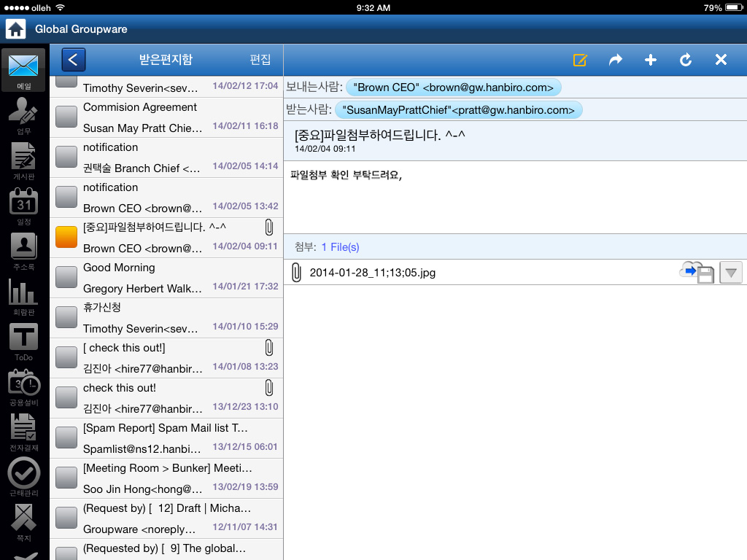Image resolution: width=747 pixels, height=560 pixels.
Task: Tap the Wi-Fi indicator in status bar
Action: (x=60, y=7)
